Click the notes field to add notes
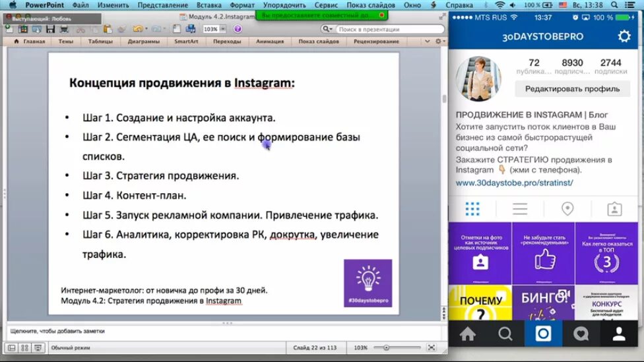Image resolution: width=644 pixels, height=362 pixels. 224,331
